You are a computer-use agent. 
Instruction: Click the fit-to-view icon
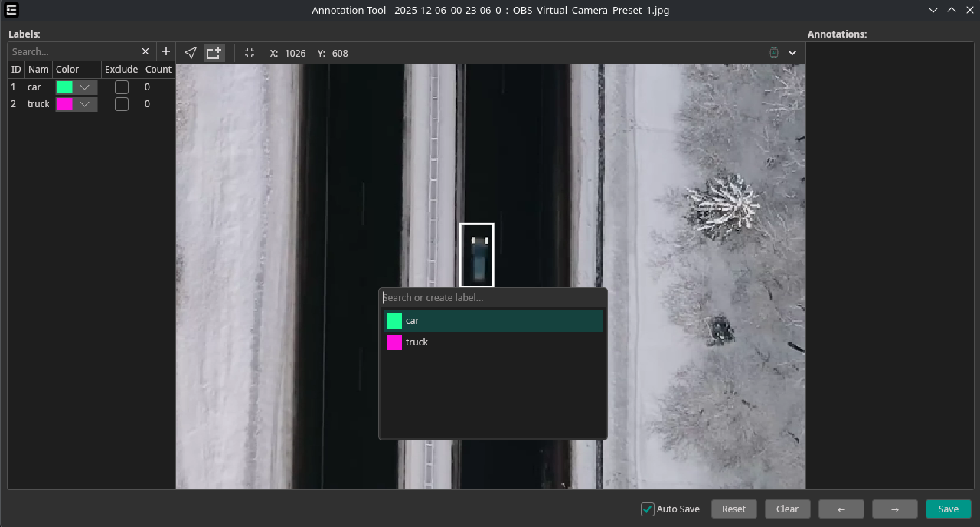pos(250,53)
